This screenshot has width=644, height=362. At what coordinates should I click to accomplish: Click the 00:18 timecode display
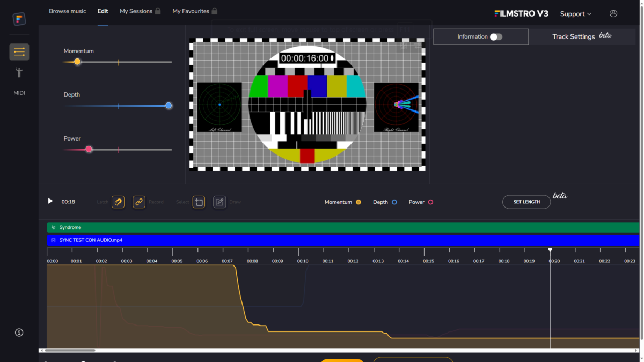[68, 202]
